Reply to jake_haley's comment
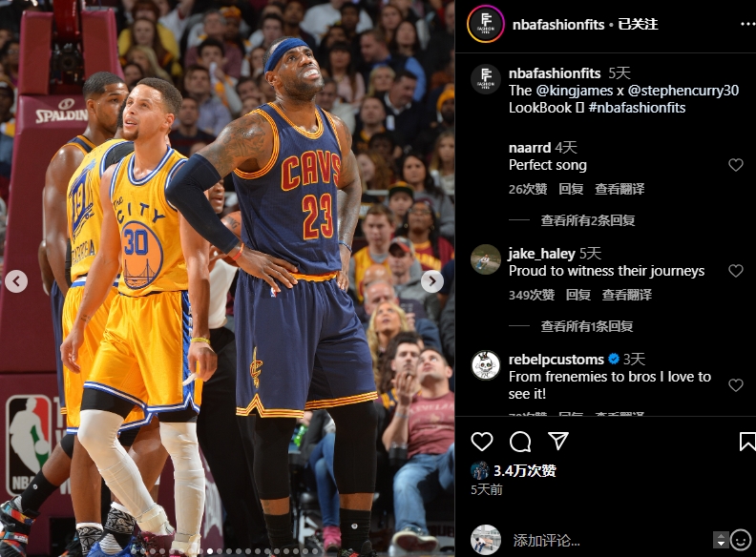The image size is (756, 557). click(578, 295)
